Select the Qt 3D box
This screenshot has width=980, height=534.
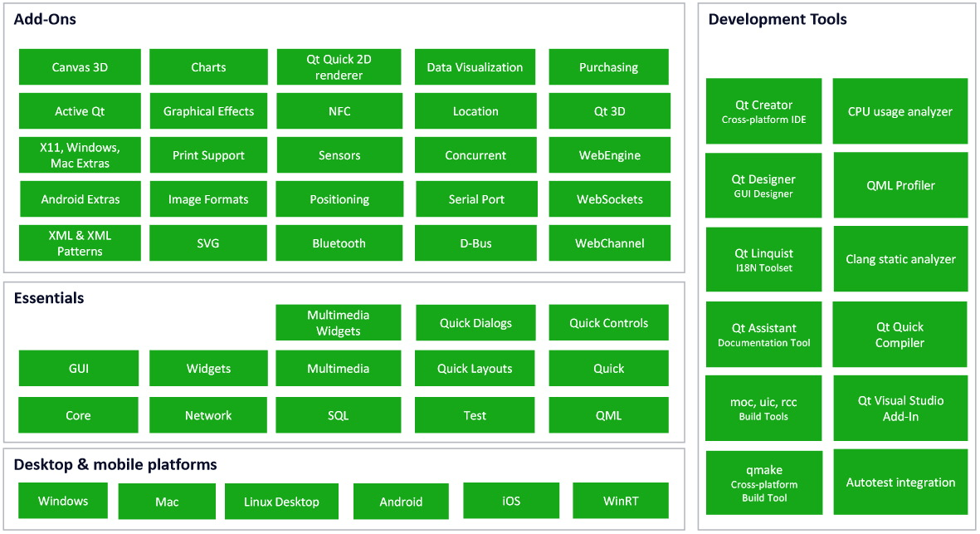point(610,111)
